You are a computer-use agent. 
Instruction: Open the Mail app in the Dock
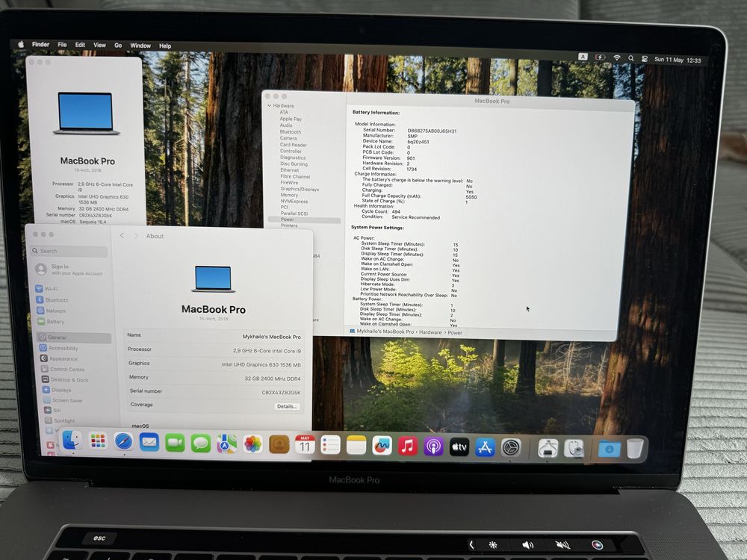tap(149, 442)
